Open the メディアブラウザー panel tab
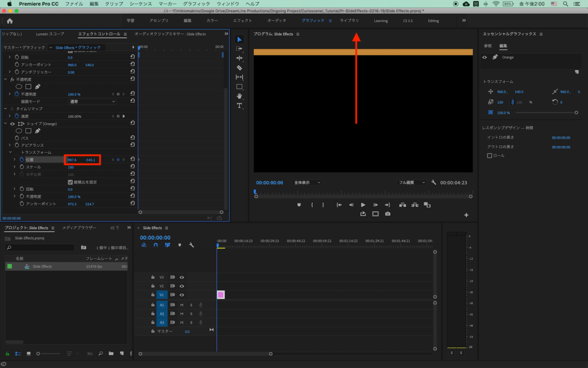Screen dimensions: 588x368 point(79,228)
